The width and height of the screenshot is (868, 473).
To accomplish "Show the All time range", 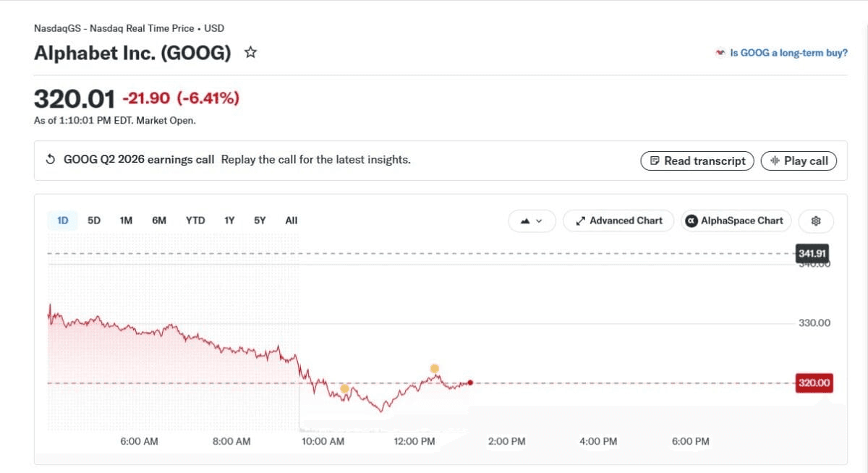I will pos(292,221).
